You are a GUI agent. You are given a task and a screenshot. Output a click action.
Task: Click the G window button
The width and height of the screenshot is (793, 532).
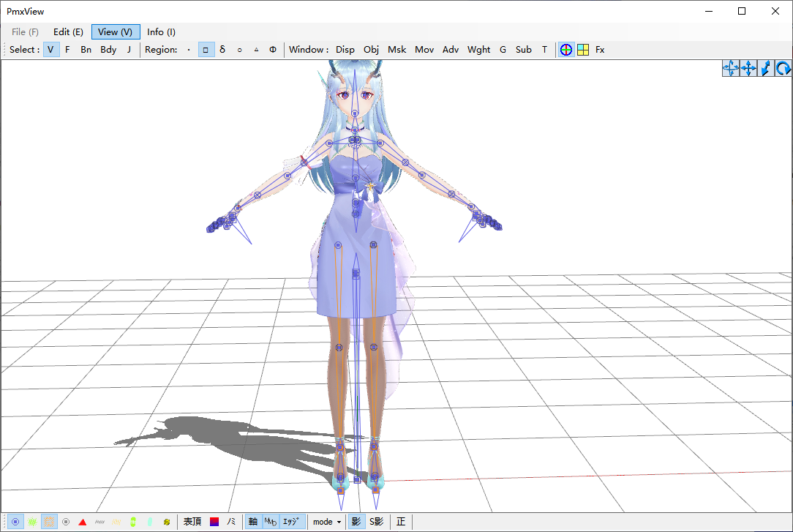tap(503, 50)
